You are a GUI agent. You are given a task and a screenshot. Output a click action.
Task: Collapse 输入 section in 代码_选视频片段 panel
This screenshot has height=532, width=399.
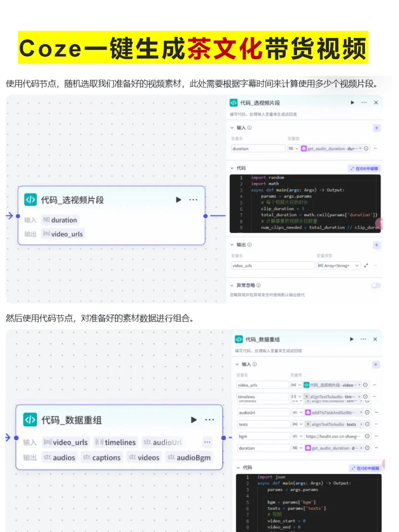pos(232,128)
